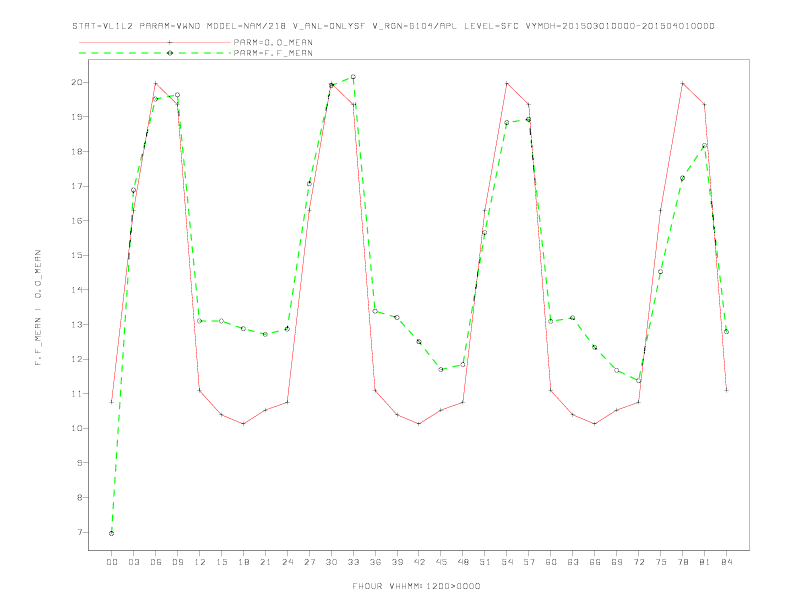Click x-axis tick label 12
This screenshot has width=792, height=612.
tap(200, 562)
